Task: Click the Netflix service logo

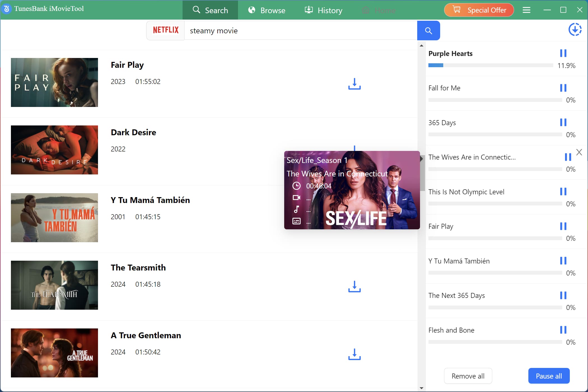Action: pos(165,30)
